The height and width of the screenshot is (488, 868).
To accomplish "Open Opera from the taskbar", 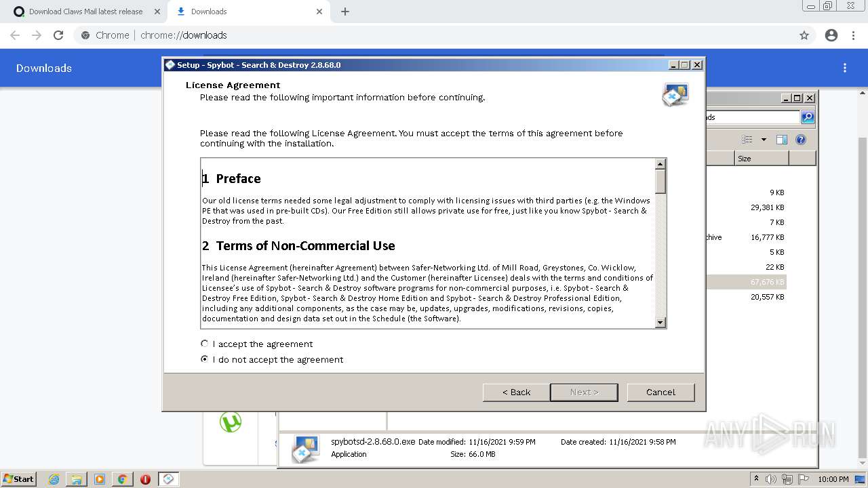I will click(x=145, y=479).
